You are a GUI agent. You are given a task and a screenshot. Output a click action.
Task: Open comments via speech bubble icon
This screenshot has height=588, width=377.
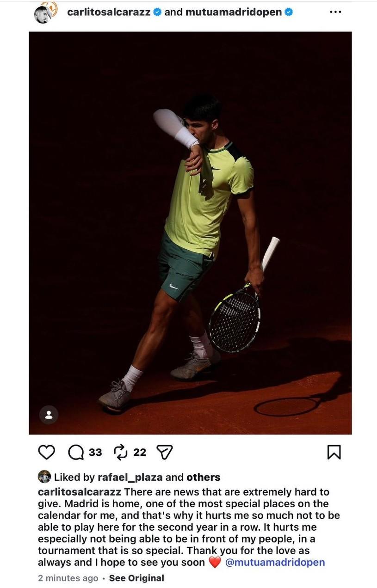[x=76, y=452]
